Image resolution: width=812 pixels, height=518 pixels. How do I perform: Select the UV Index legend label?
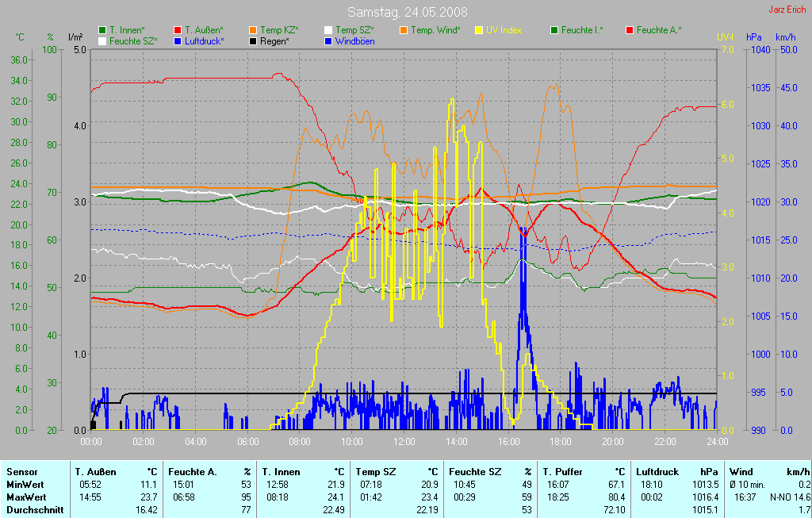[x=504, y=31]
